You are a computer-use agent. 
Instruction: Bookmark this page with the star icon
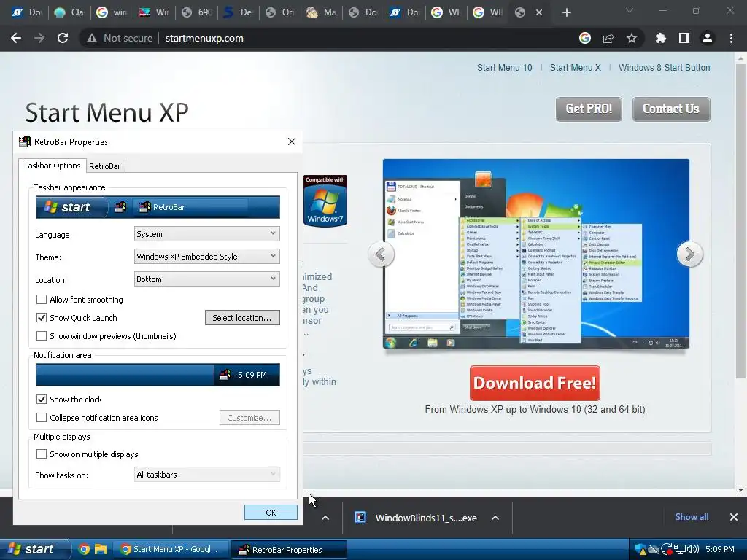pos(632,38)
